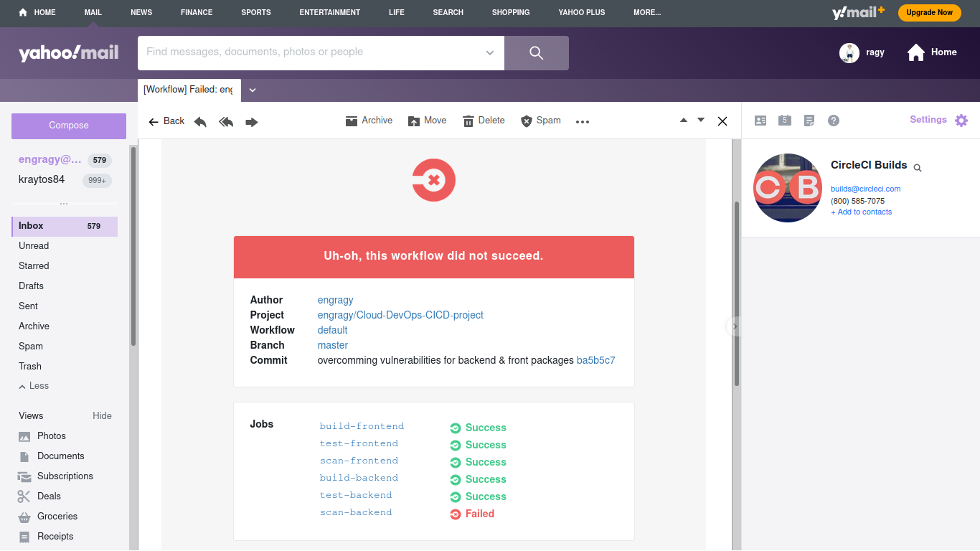The width and height of the screenshot is (980, 551).
Task: Open FINANCE in the top navigation
Action: pyautogui.click(x=197, y=12)
